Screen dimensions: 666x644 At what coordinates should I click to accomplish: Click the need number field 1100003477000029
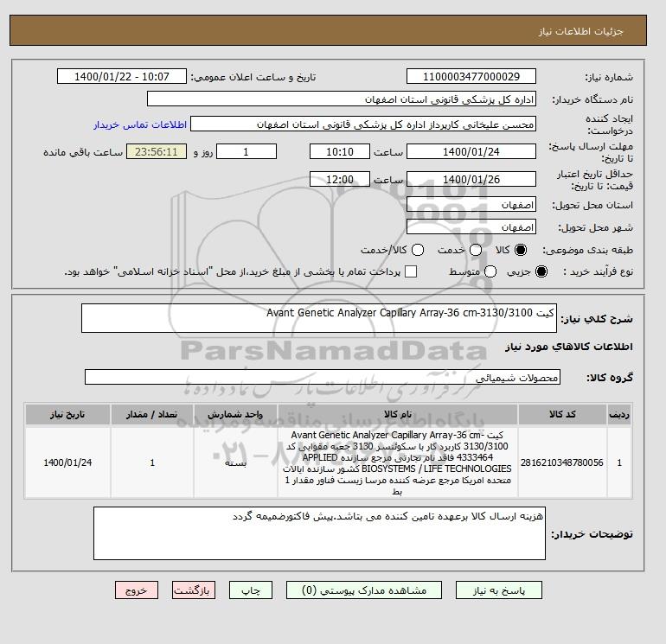point(471,76)
